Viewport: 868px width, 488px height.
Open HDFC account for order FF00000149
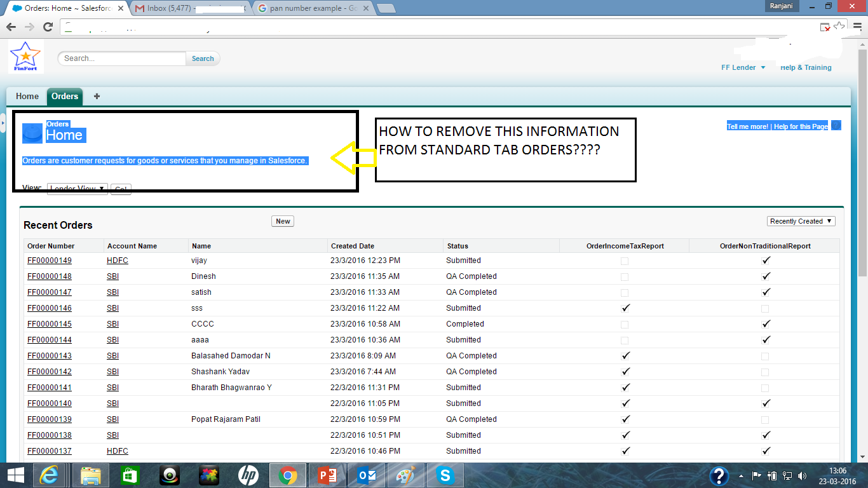coord(118,261)
